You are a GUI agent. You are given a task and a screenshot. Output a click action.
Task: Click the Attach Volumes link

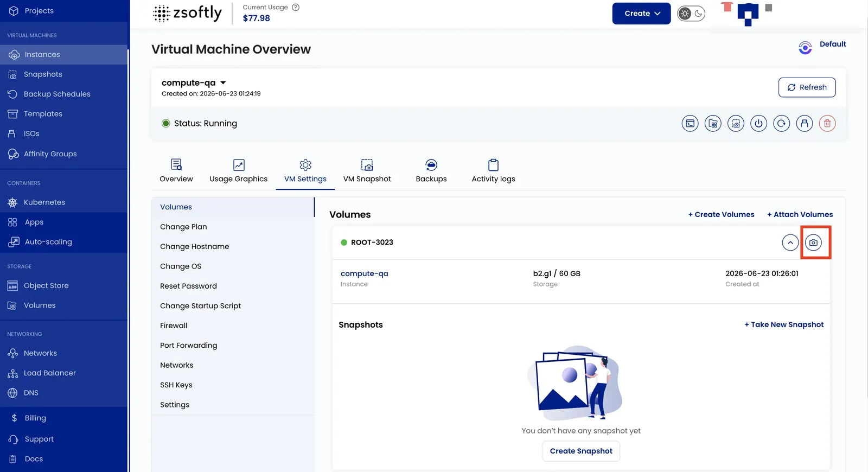pyautogui.click(x=800, y=215)
